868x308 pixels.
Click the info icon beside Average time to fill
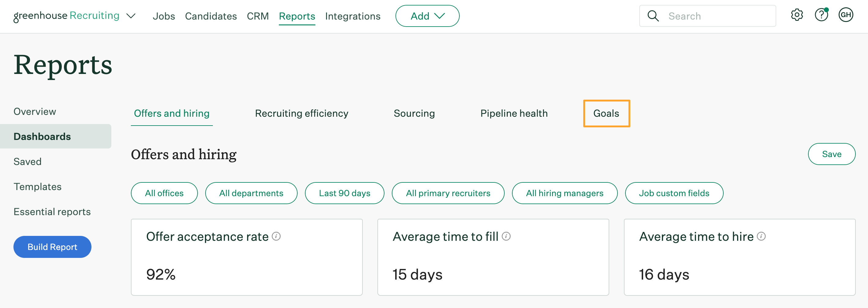(x=506, y=236)
